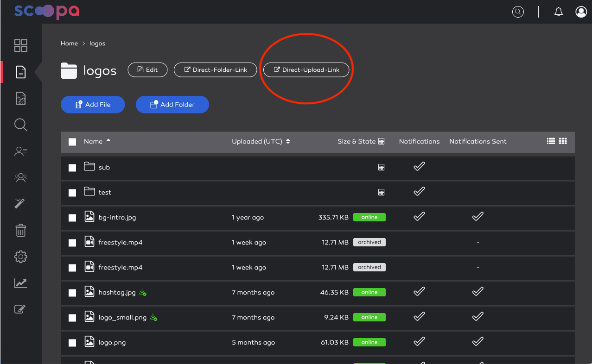Image resolution: width=592 pixels, height=364 pixels.
Task: Click the Edit folder button
Action: (147, 70)
